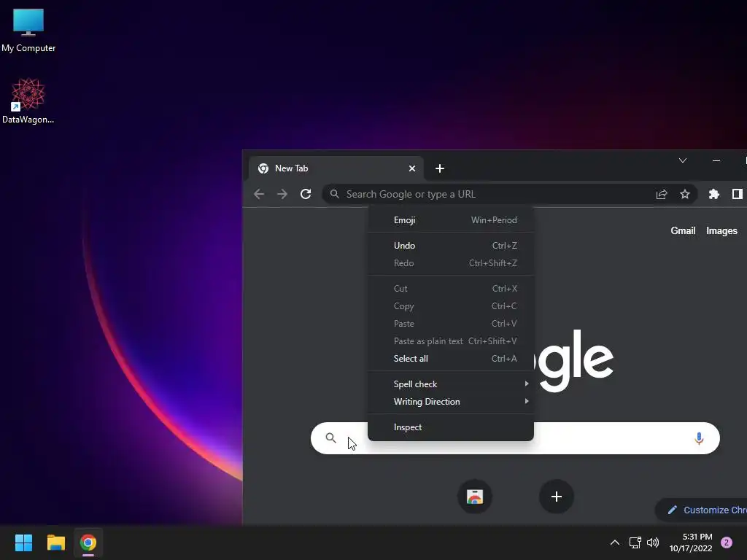Screen dimensions: 747x560
Task: Choose Paste as plain text
Action: 451,341
